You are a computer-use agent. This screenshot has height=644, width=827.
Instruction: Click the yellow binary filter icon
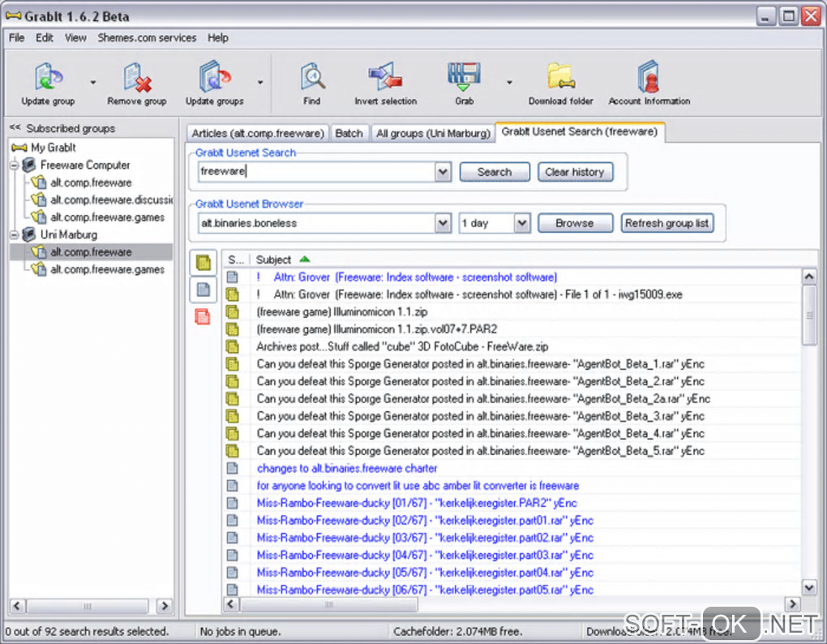[x=203, y=263]
